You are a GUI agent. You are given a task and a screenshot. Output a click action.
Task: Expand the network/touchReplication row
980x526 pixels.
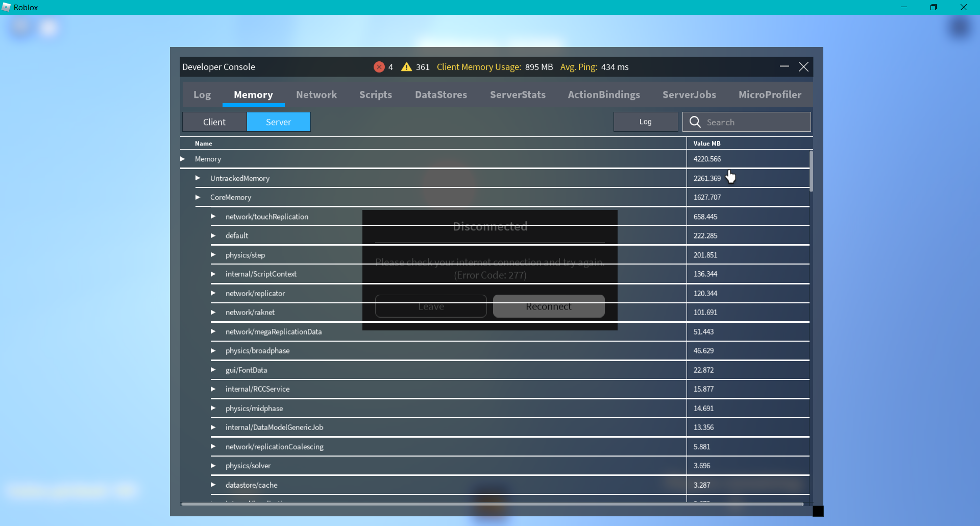[213, 217]
